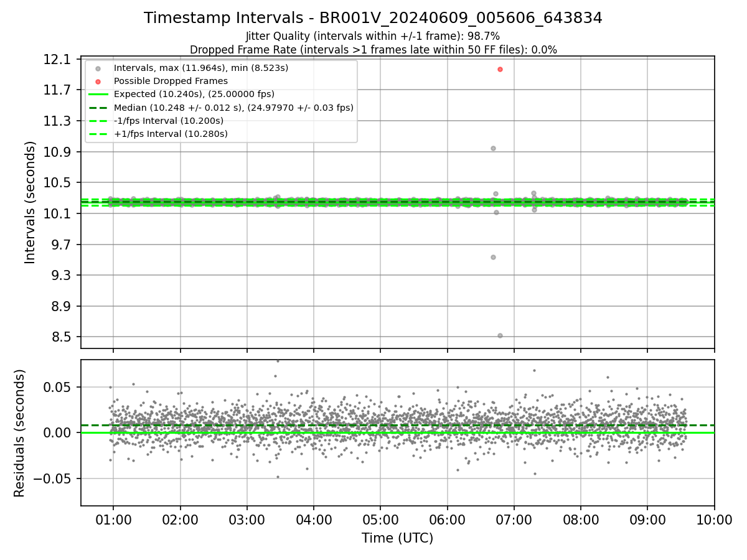Click the 'Time (UTC)' axis label

[x=397, y=538]
